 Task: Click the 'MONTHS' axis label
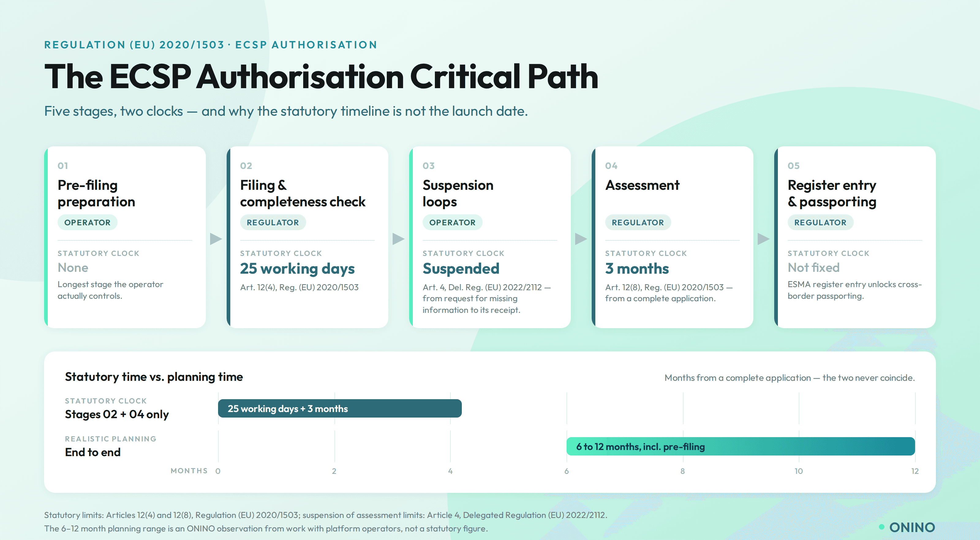click(189, 471)
